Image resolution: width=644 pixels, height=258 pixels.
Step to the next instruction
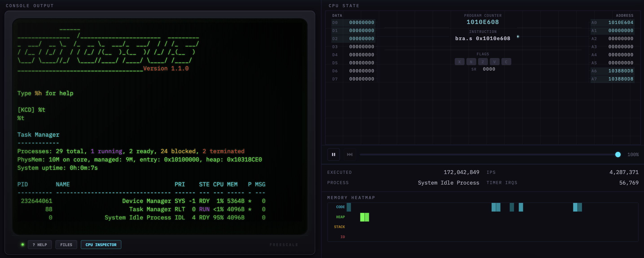(x=350, y=155)
